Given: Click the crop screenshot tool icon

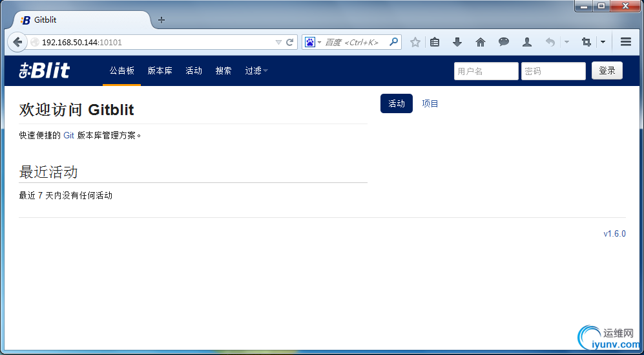Looking at the screenshot, I should pos(587,42).
